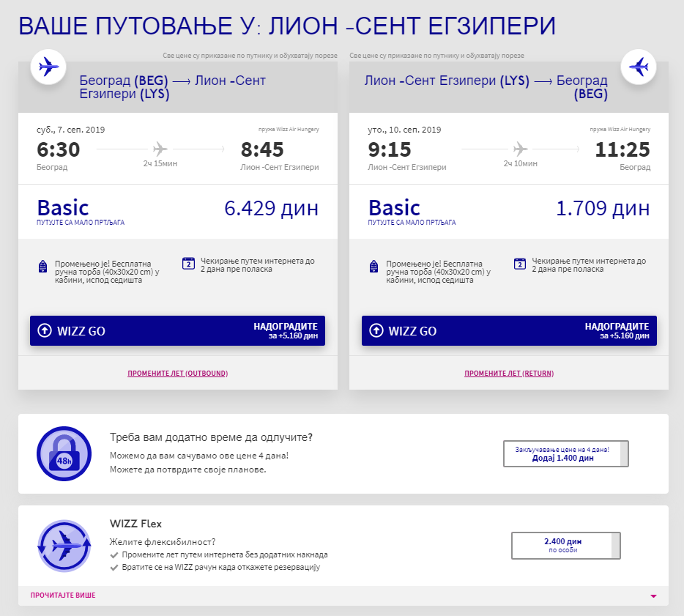Click the upgrade arrow icon on outbound WIZZ GO

click(45, 330)
